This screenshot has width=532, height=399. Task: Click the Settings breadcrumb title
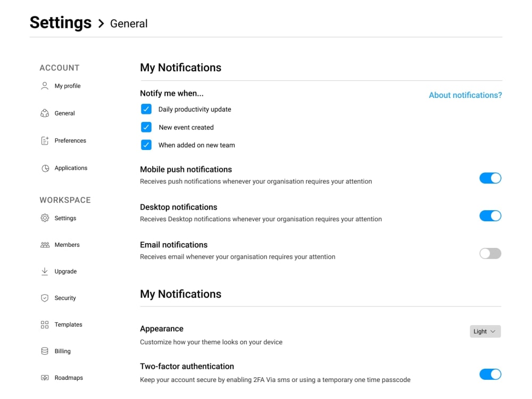pos(61,23)
